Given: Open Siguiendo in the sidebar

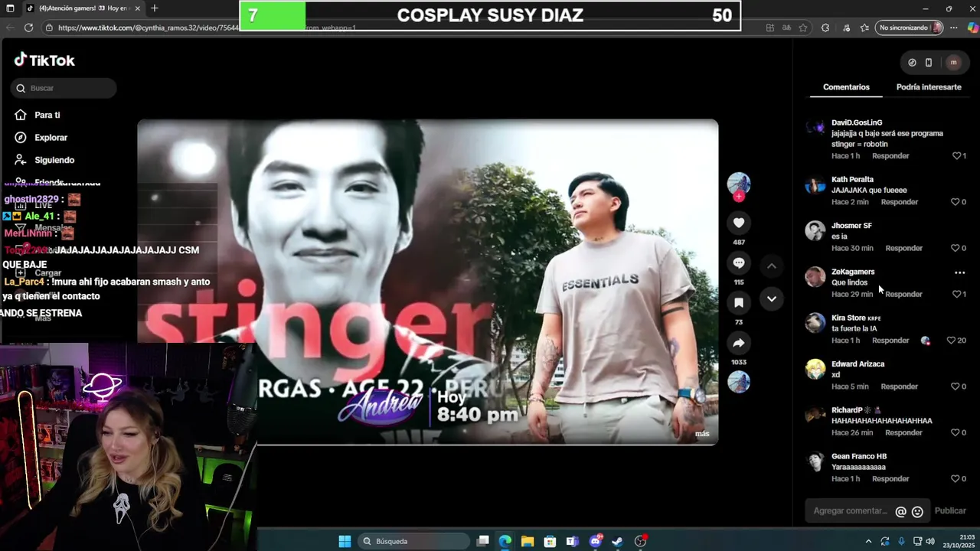Looking at the screenshot, I should click(54, 160).
